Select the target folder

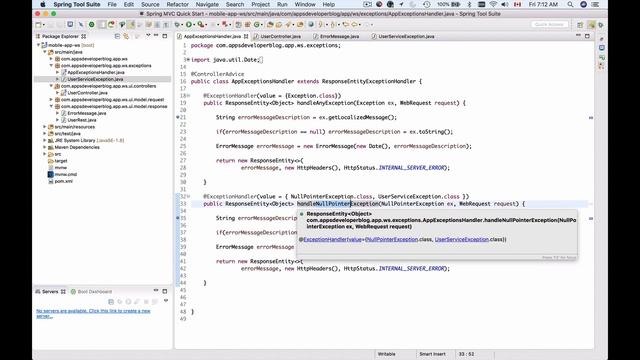pyautogui.click(x=61, y=161)
